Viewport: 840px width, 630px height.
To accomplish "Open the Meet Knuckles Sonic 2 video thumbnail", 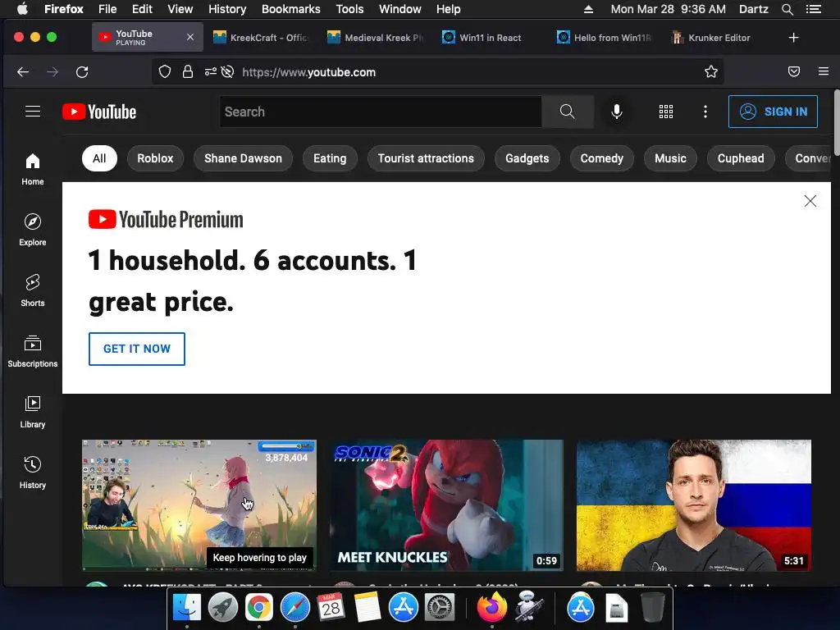I will point(446,505).
